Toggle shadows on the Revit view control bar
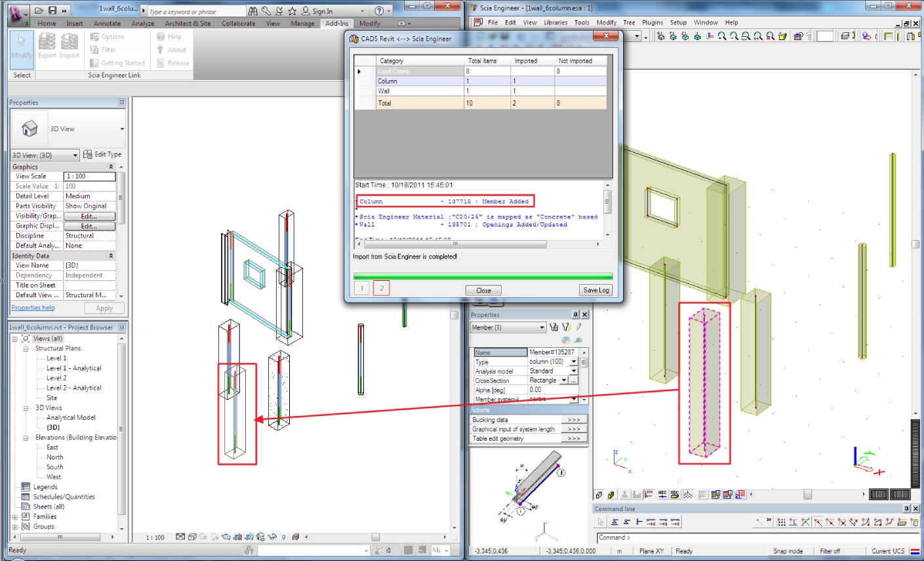 tap(216, 537)
